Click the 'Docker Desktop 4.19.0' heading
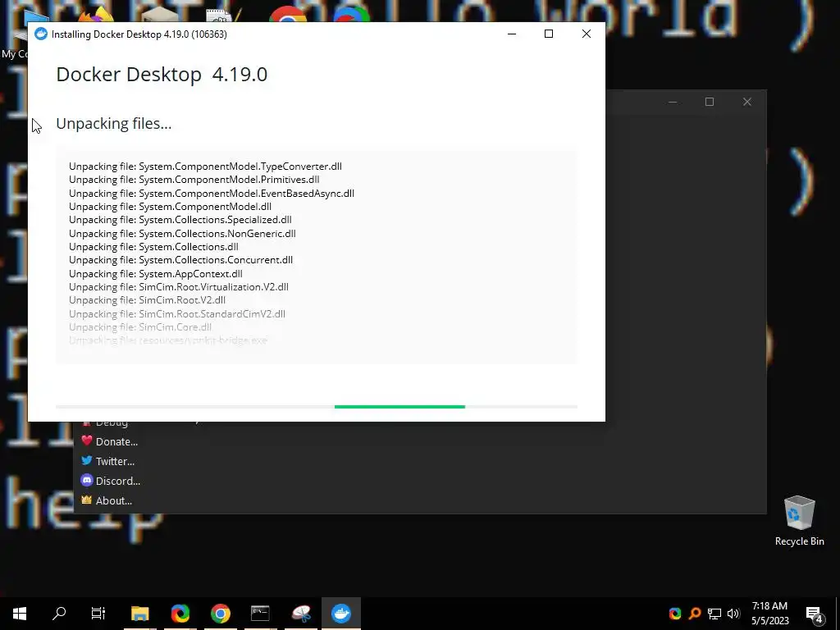The image size is (840, 630). click(162, 75)
